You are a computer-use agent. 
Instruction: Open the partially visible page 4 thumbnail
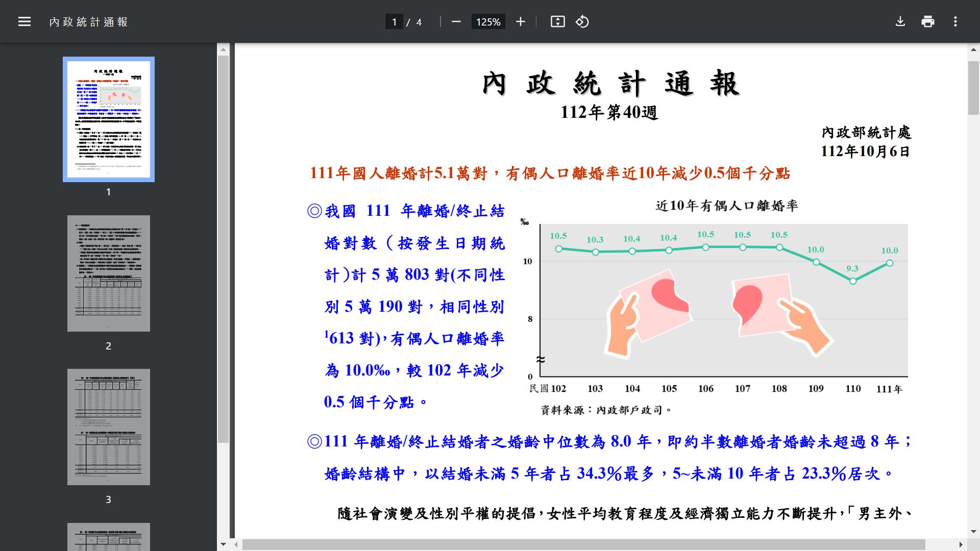coord(109,537)
